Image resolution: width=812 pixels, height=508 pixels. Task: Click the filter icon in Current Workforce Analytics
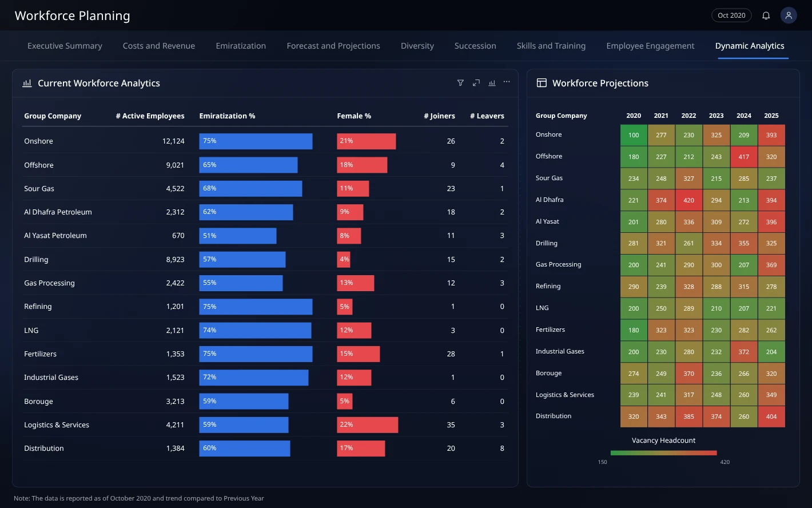[x=460, y=83]
